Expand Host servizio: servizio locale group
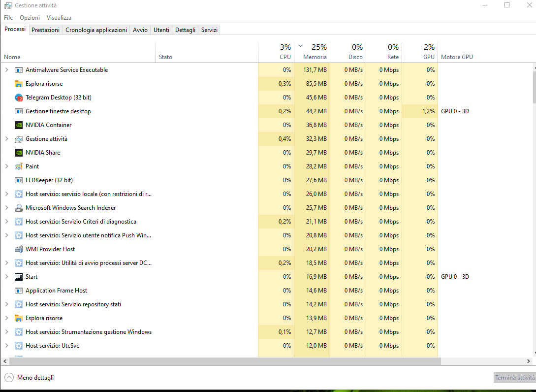 pyautogui.click(x=6, y=194)
